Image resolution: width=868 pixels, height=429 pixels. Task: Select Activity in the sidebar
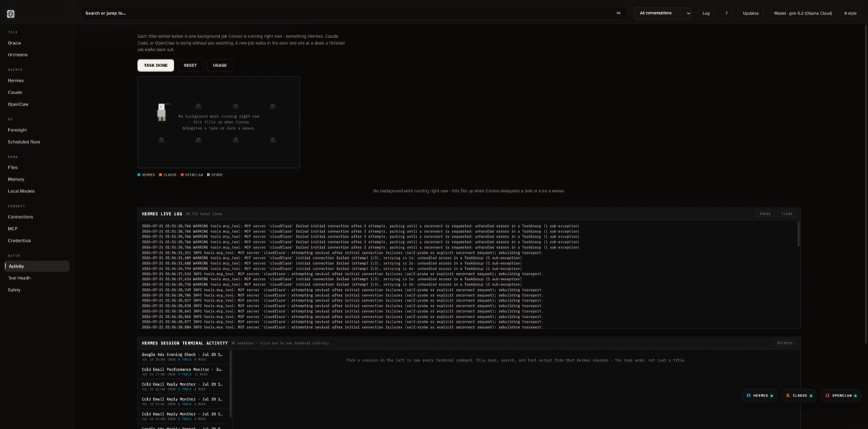[37, 266]
